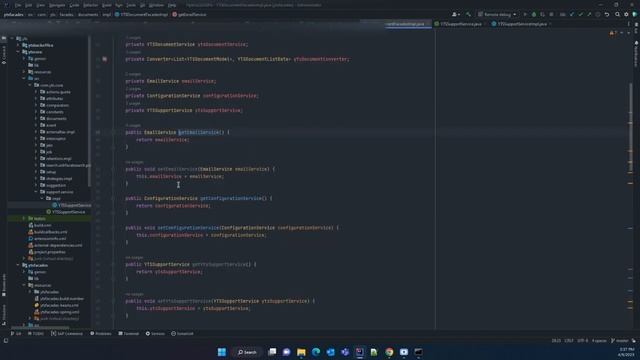Screen dimensions: 640x360
Task: Collapse the ytscore module in project tree
Action: (18, 52)
